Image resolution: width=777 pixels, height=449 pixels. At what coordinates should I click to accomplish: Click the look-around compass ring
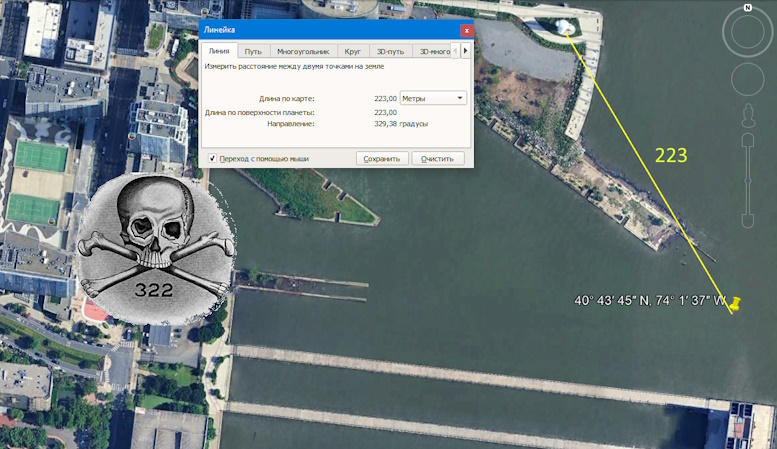[747, 32]
